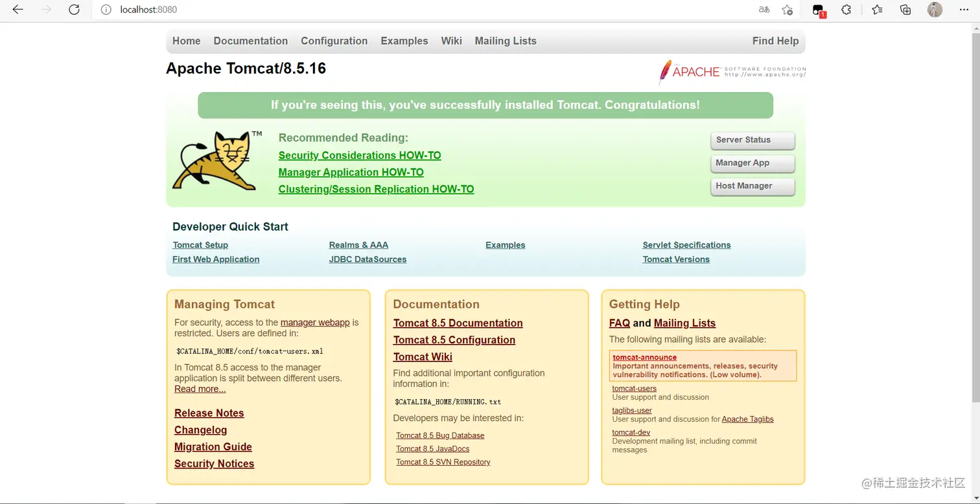Open the First Web Application link
This screenshot has width=980, height=504.
(216, 259)
